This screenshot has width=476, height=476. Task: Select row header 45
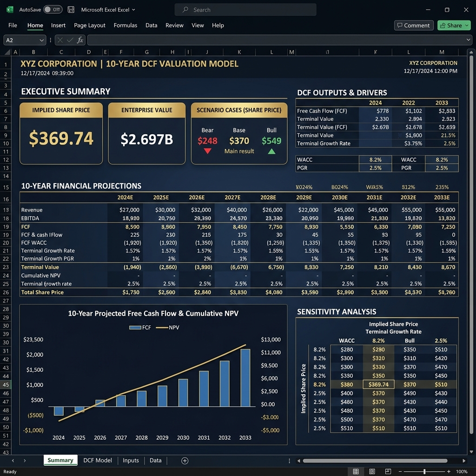pos(6,384)
